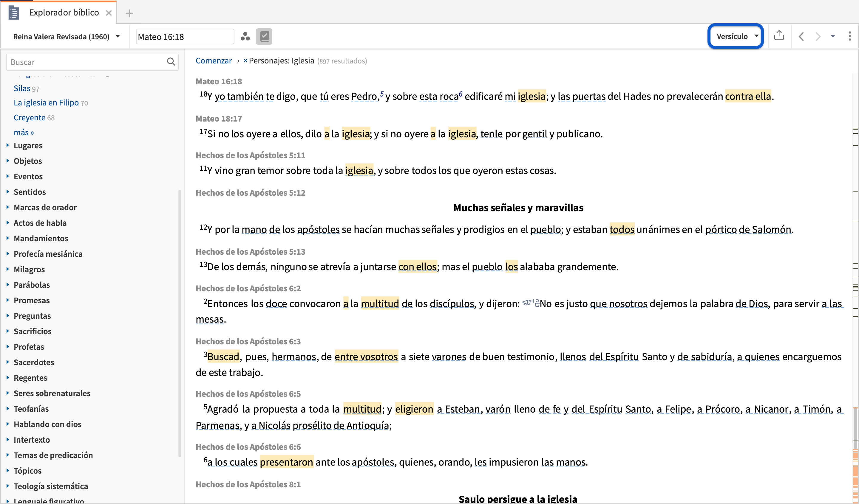The width and height of the screenshot is (859, 504).
Task: Click the Mateo 16:18 reference field
Action: 185,37
